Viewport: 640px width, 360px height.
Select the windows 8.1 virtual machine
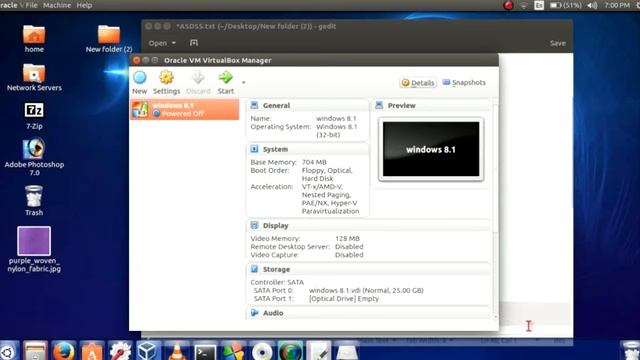tap(184, 109)
